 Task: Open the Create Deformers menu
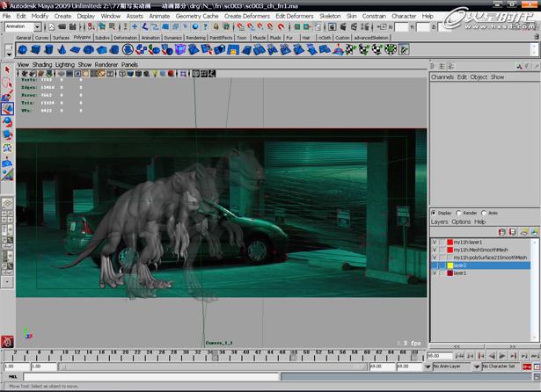click(246, 16)
